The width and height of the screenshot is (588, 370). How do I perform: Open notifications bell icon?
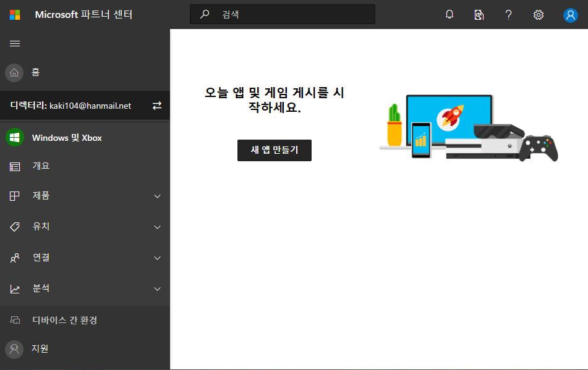450,15
